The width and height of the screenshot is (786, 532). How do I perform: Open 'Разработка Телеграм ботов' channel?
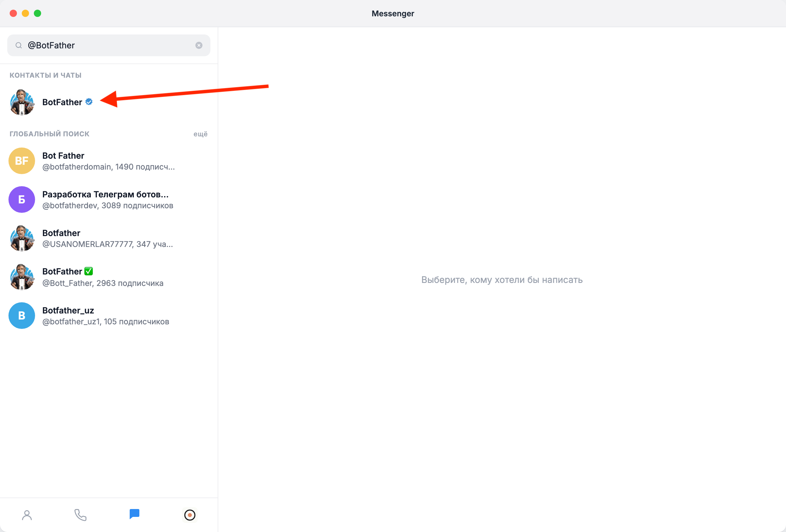(x=109, y=199)
